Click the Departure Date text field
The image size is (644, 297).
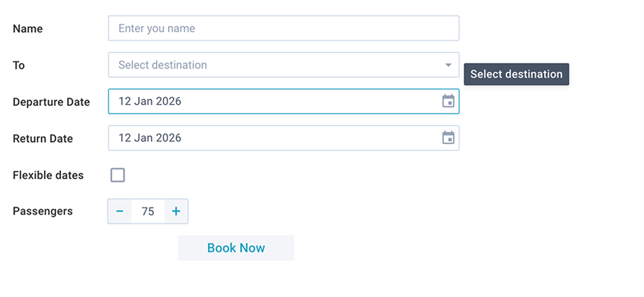point(274,101)
